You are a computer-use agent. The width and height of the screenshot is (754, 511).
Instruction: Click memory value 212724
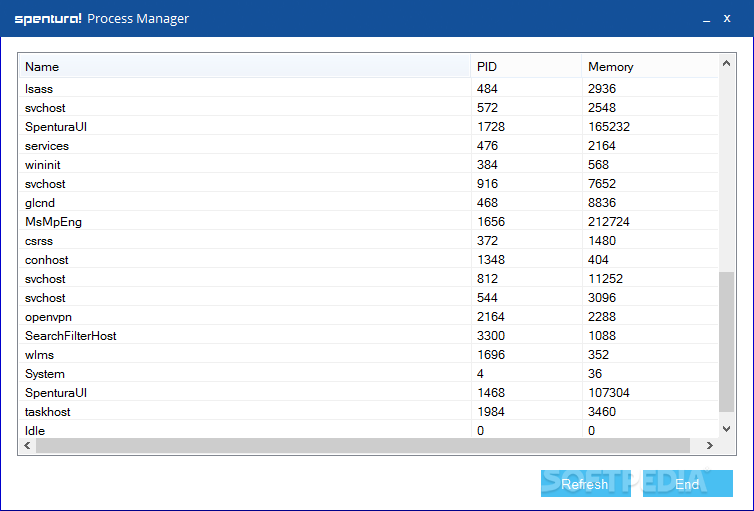pos(609,222)
